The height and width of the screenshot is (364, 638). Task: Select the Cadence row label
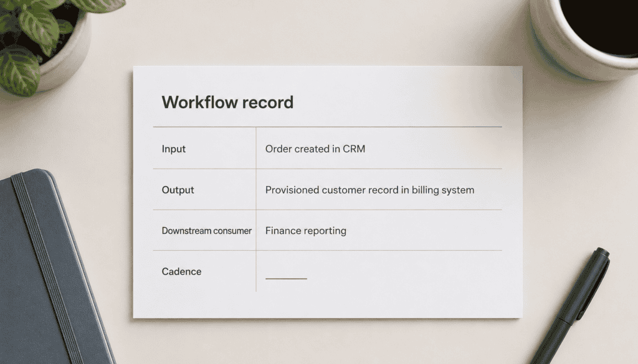pyautogui.click(x=181, y=271)
